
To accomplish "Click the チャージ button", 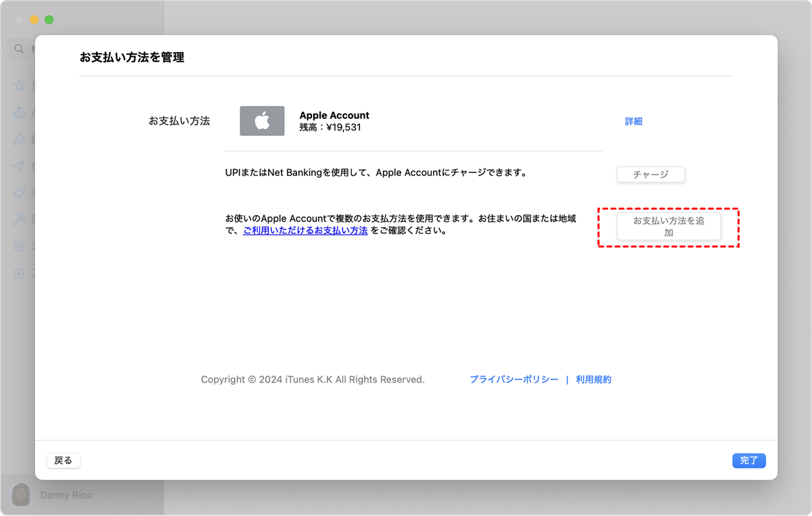I will click(651, 174).
